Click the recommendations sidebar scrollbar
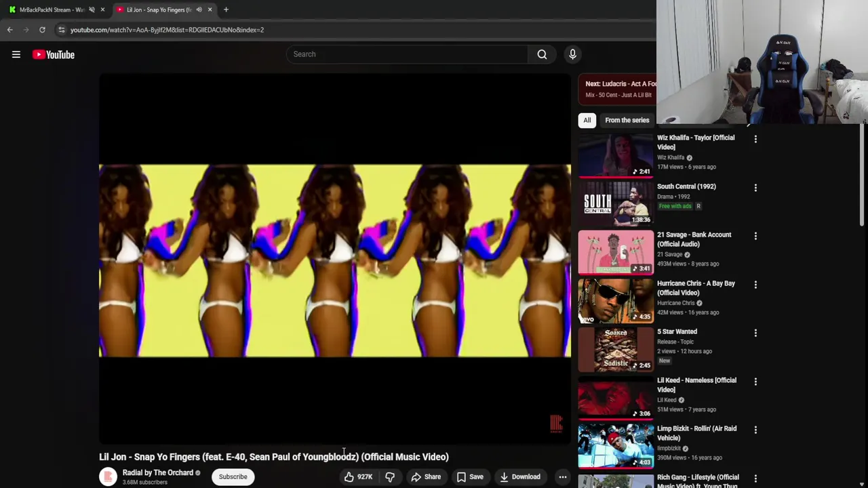Image resolution: width=868 pixels, height=488 pixels. [863, 176]
